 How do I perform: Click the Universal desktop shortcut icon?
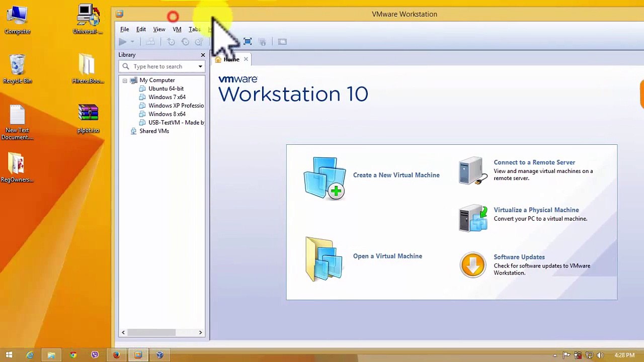(x=88, y=20)
